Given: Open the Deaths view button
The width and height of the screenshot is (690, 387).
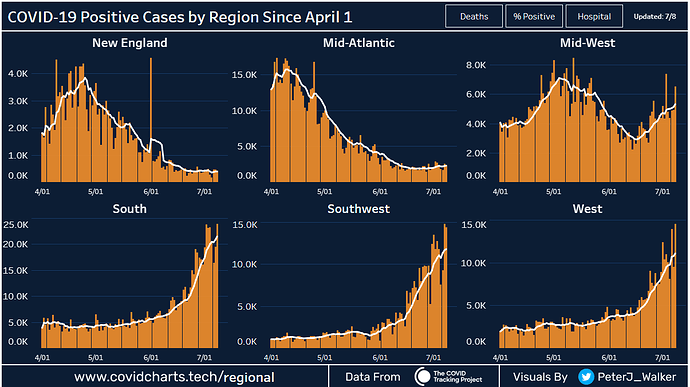Looking at the screenshot, I should (474, 16).
